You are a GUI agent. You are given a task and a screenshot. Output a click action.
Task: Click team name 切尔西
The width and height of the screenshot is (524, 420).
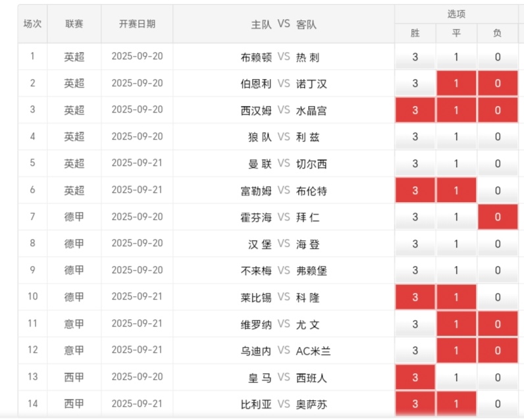pos(311,164)
